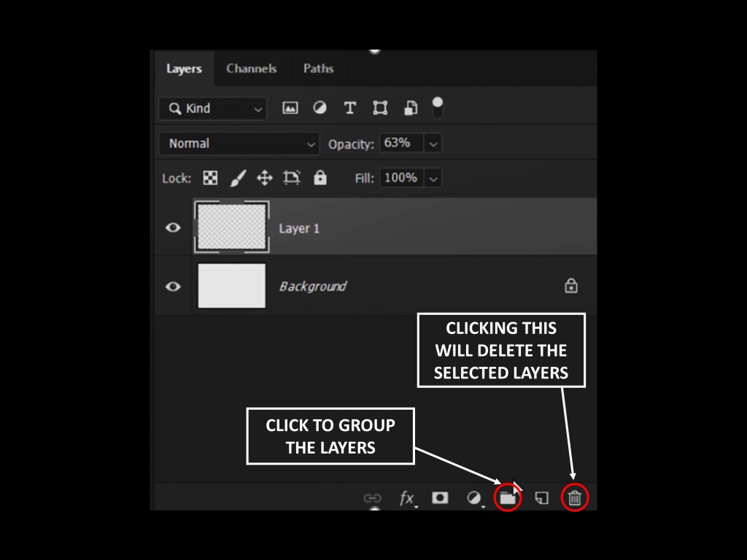Filter for pixel layers
Image resolution: width=747 pixels, height=560 pixels.
(x=290, y=108)
